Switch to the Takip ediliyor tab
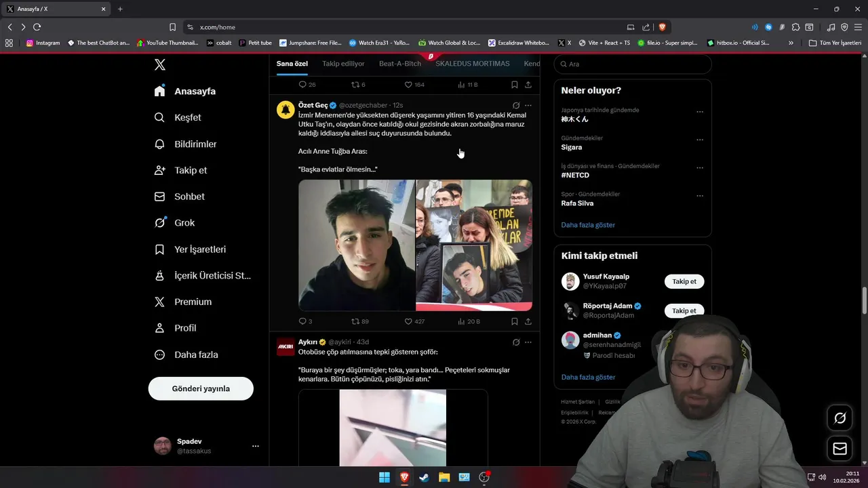Screen dimensions: 868x488 pyautogui.click(x=343, y=64)
